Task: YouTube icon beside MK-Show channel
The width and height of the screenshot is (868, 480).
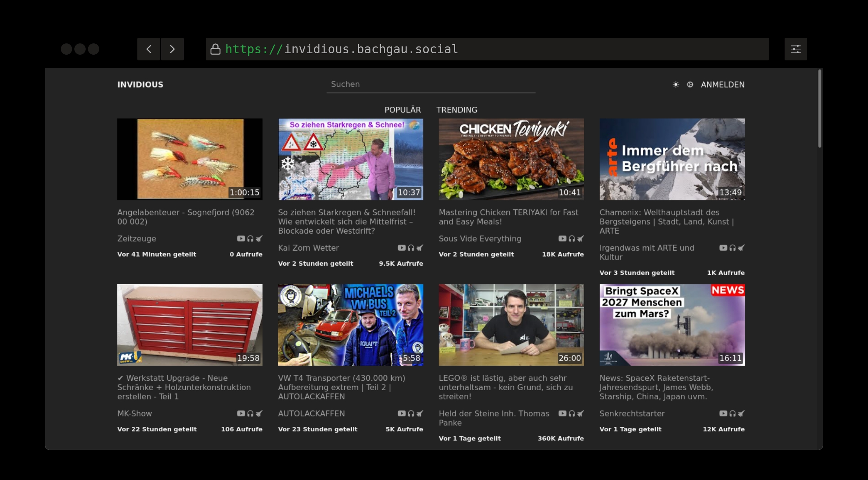Action: click(241, 414)
